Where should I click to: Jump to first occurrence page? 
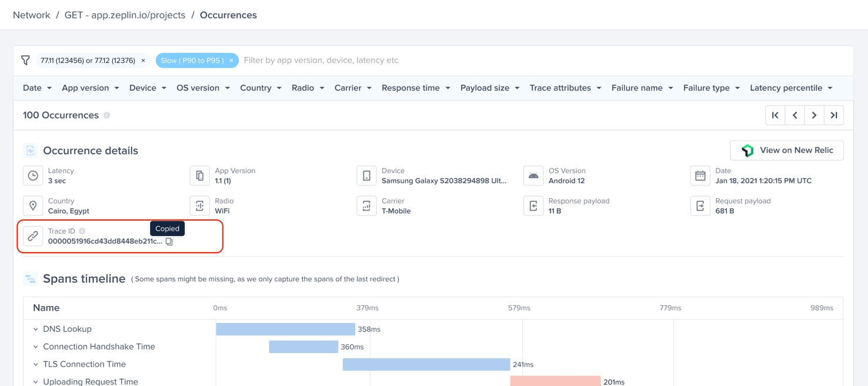point(775,115)
